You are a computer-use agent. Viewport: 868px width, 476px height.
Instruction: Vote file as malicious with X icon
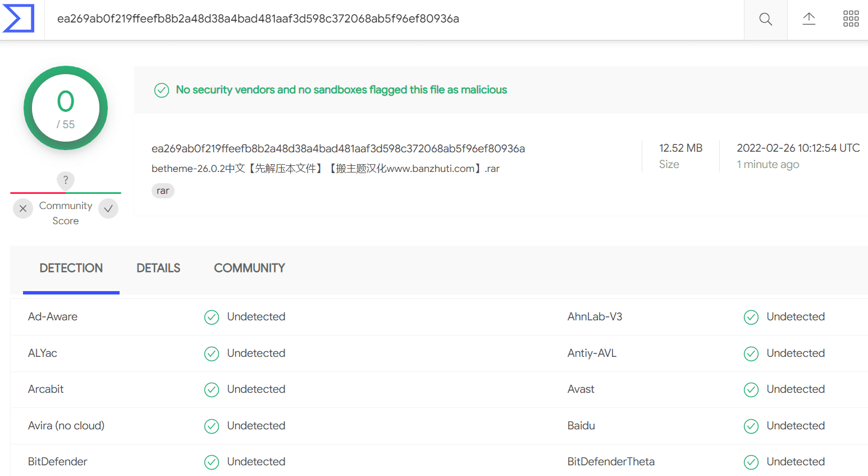click(23, 208)
